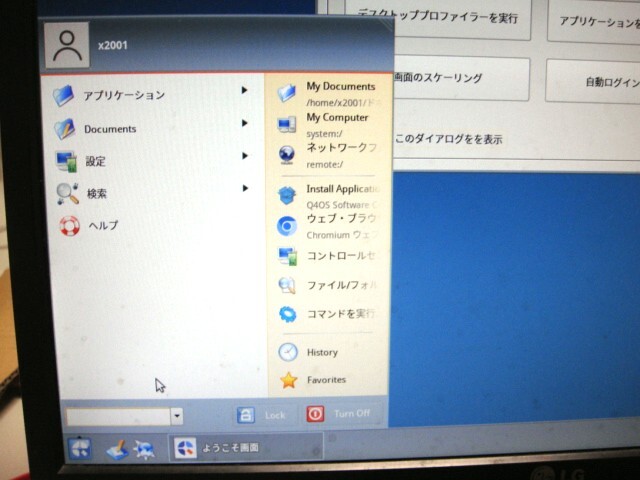The image size is (640, 480).
Task: Click the Lock button label
Action: point(275,415)
